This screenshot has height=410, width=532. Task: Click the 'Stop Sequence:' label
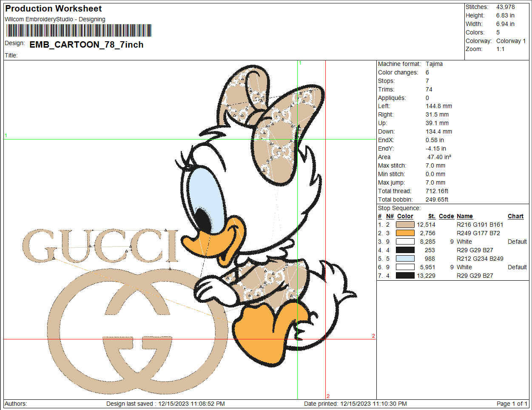399,208
